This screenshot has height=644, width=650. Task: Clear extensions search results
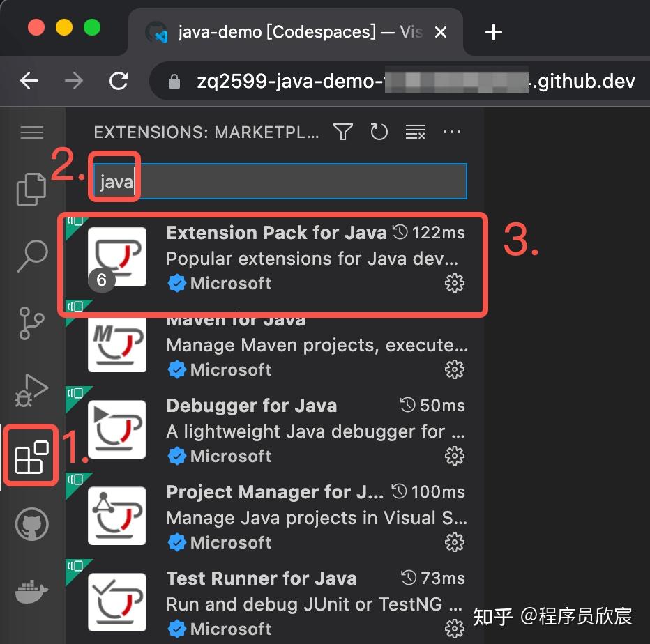click(x=416, y=132)
